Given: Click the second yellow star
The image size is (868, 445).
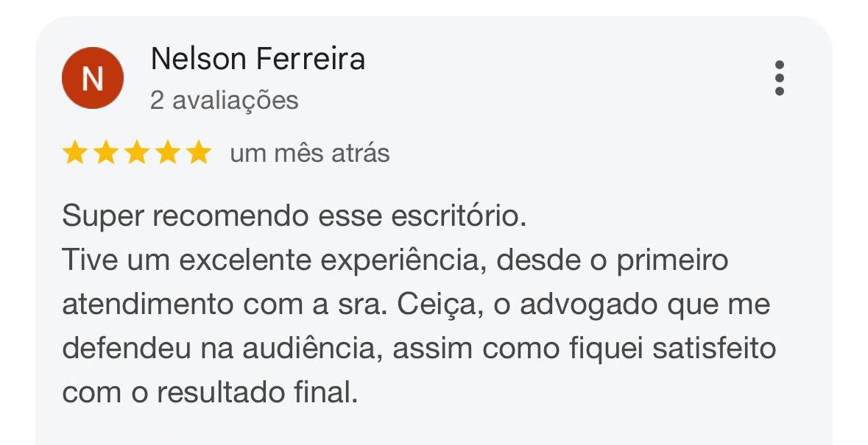Looking at the screenshot, I should pos(105,154).
